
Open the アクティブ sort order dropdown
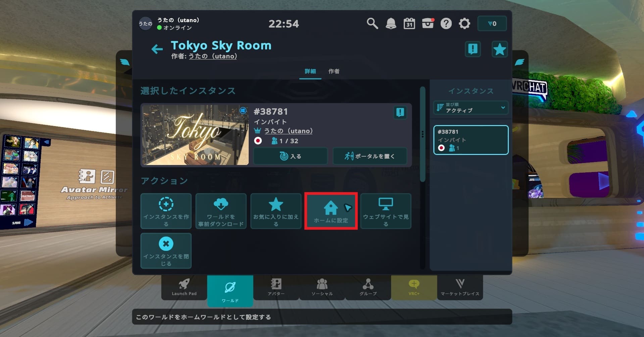coord(470,108)
